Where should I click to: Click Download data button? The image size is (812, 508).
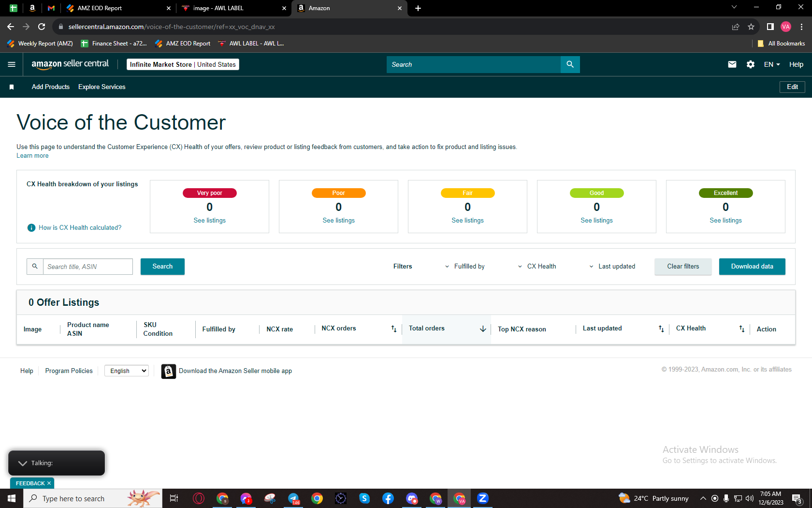click(752, 267)
